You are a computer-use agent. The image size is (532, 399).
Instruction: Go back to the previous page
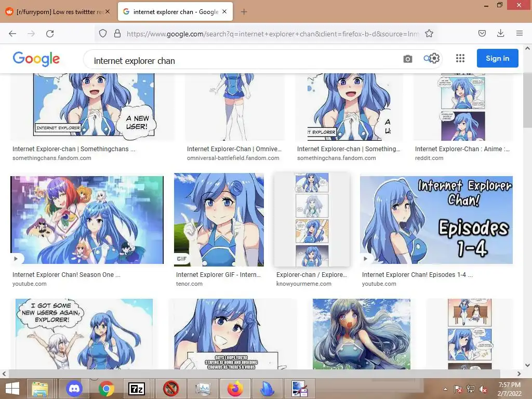coord(12,34)
